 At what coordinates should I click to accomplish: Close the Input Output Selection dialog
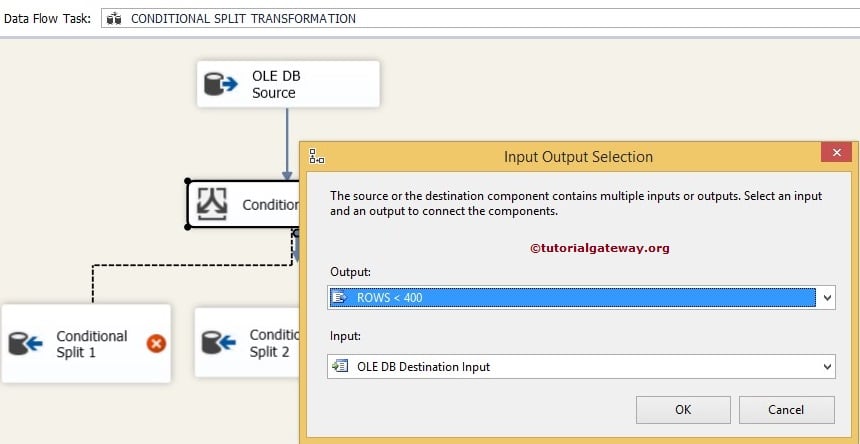[836, 152]
